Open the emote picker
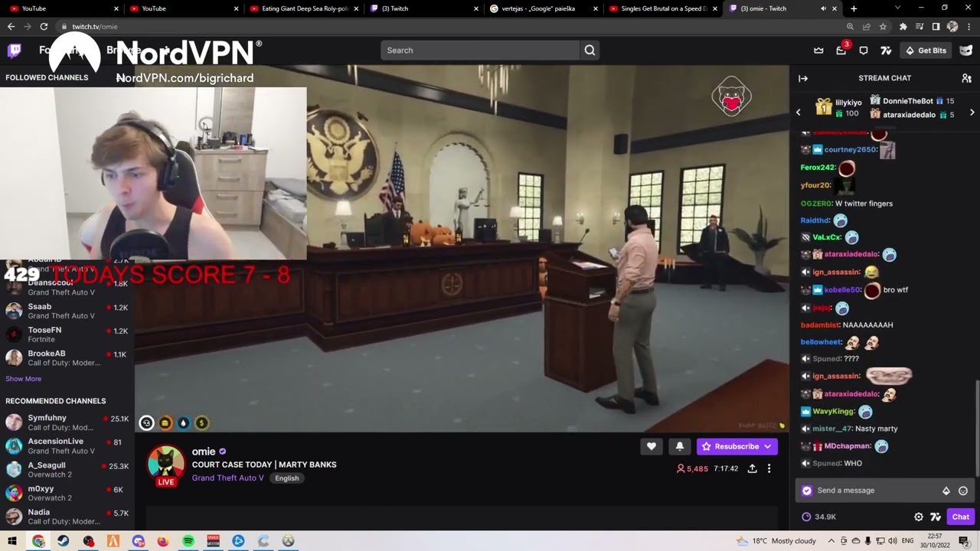This screenshot has height=551, width=980. pyautogui.click(x=963, y=491)
